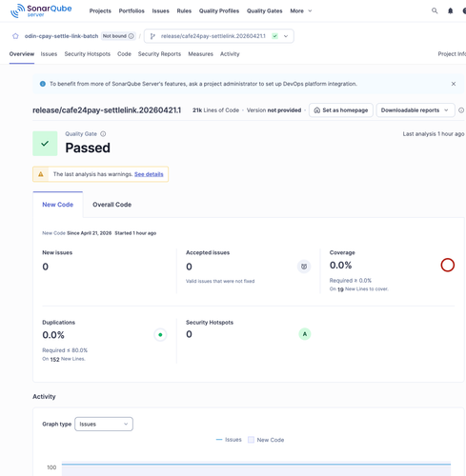
Task: Favorite the project with the star icon
Action: [x=15, y=36]
